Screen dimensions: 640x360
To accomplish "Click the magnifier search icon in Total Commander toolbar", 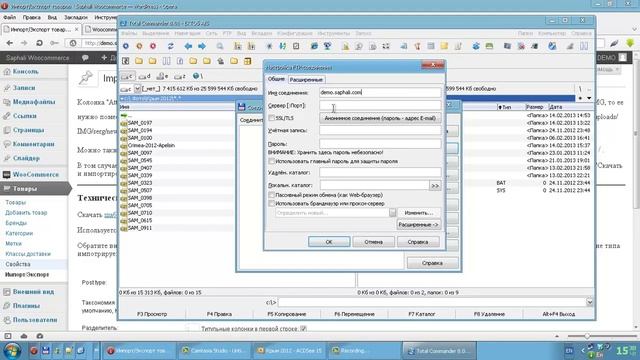I will coord(220,46).
